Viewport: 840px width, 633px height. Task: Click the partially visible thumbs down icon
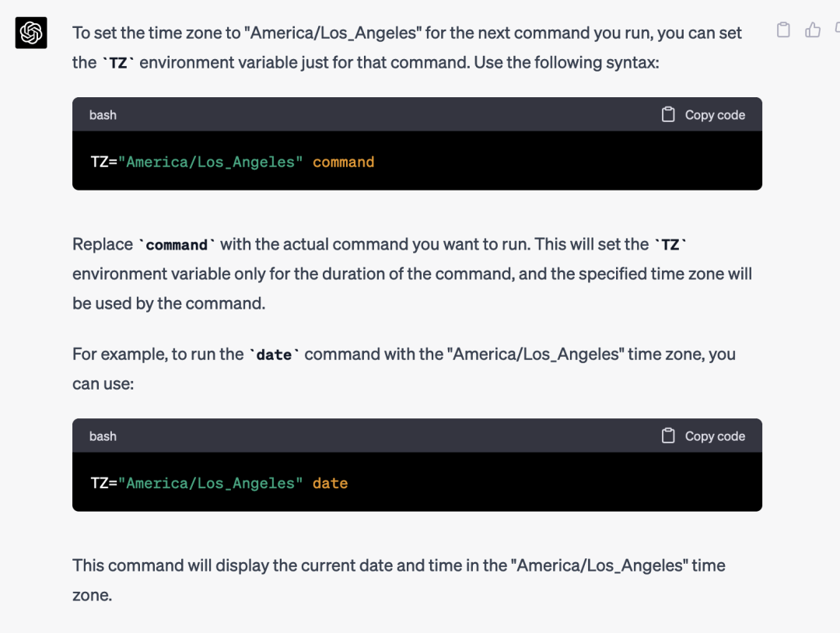click(x=838, y=27)
